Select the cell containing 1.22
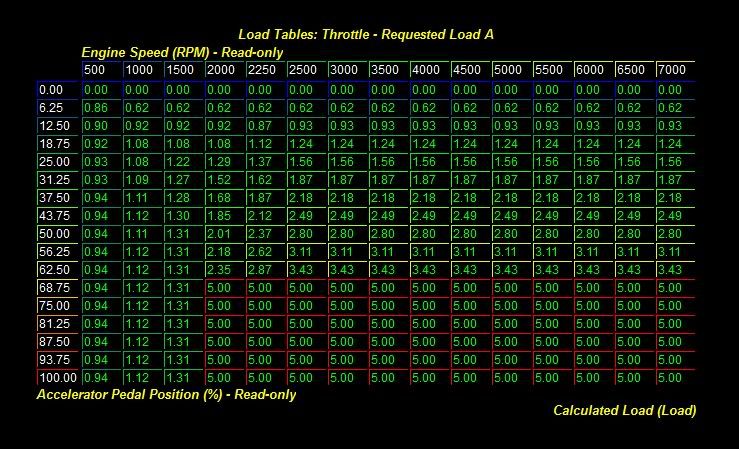The height and width of the screenshot is (449, 739). [x=183, y=161]
